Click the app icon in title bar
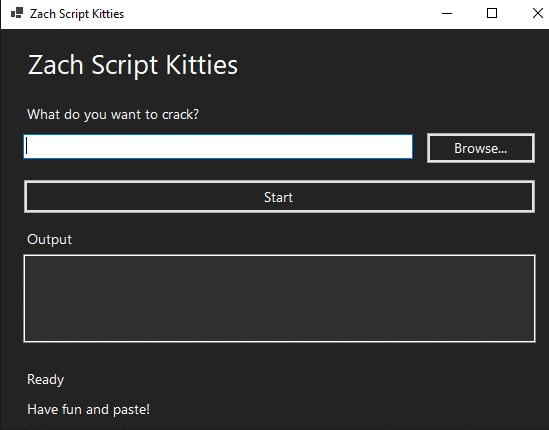549x430 pixels. coord(16,13)
